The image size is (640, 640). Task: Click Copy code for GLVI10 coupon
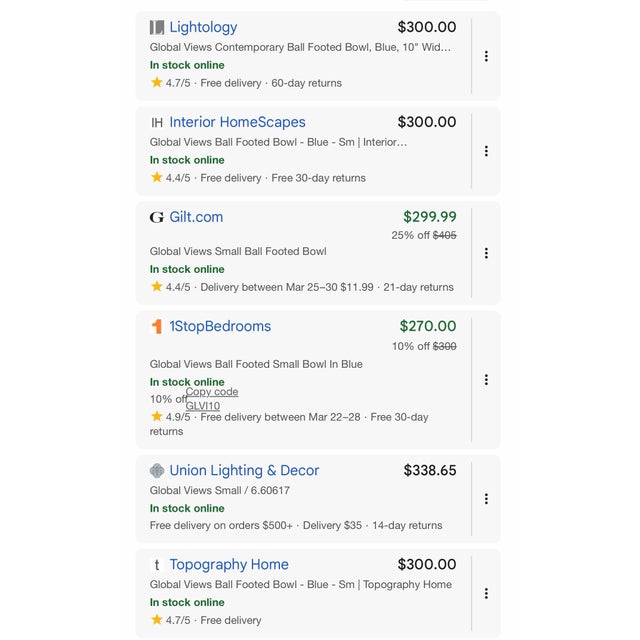(x=212, y=392)
